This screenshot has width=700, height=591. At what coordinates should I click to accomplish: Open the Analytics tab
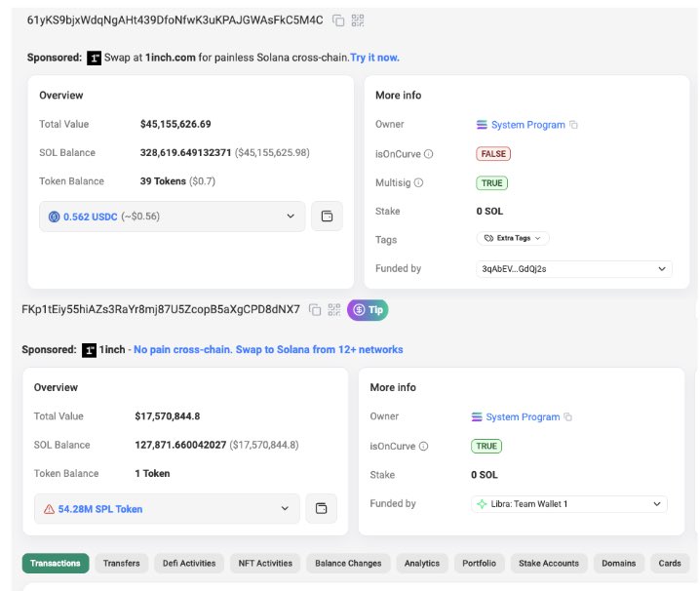coord(422,564)
